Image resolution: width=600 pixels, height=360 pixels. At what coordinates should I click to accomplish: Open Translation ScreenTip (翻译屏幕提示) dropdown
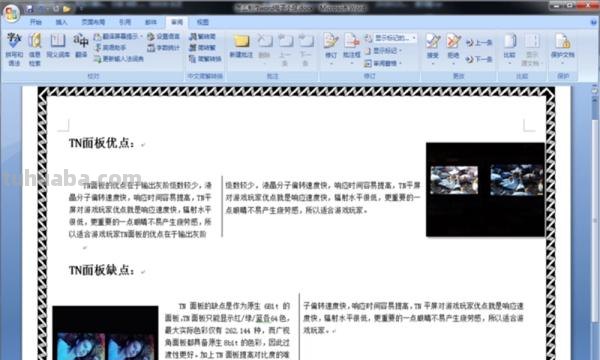pos(119,37)
